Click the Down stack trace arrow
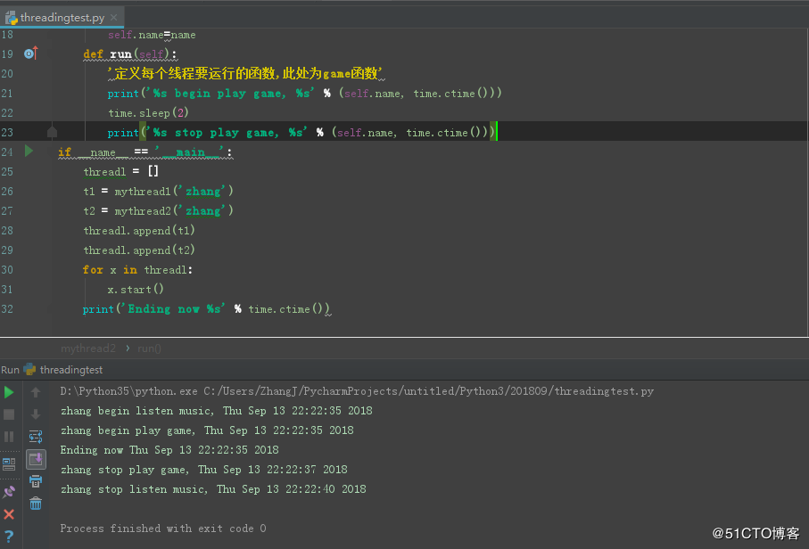 pos(36,414)
